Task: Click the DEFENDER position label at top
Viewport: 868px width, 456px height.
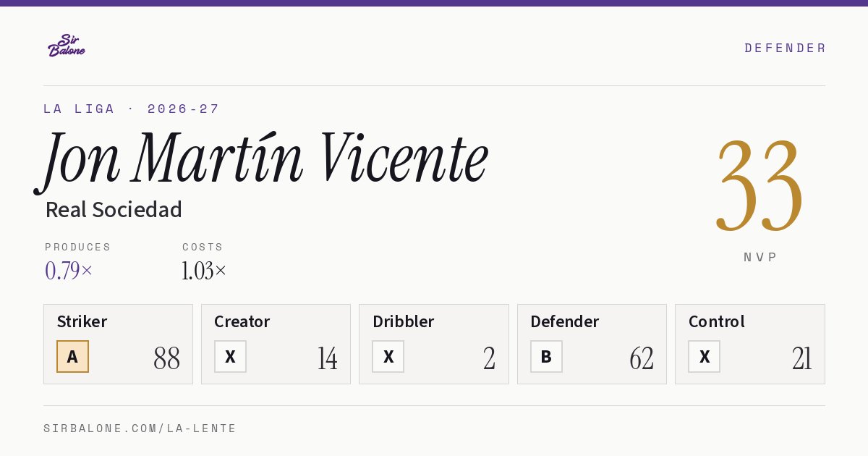Action: point(785,48)
